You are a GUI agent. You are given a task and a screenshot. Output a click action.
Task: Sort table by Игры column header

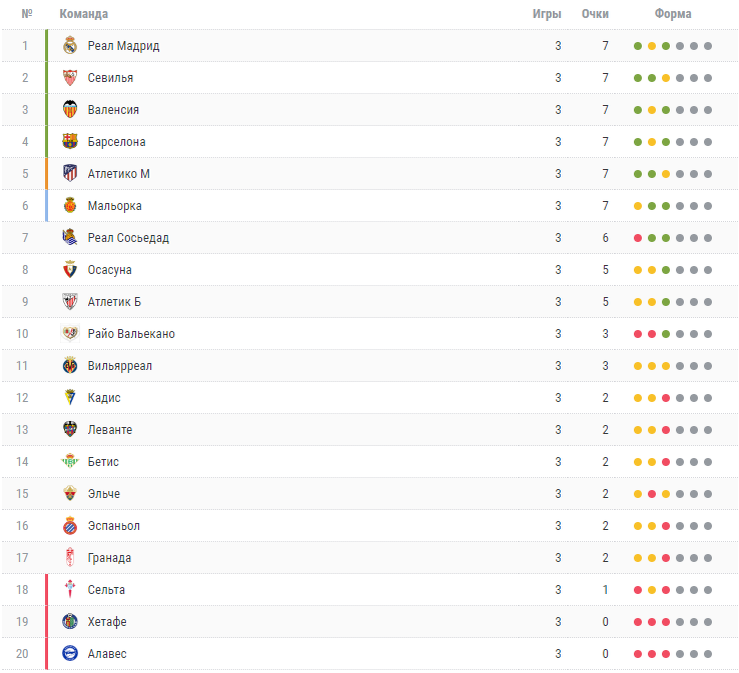[x=547, y=14]
